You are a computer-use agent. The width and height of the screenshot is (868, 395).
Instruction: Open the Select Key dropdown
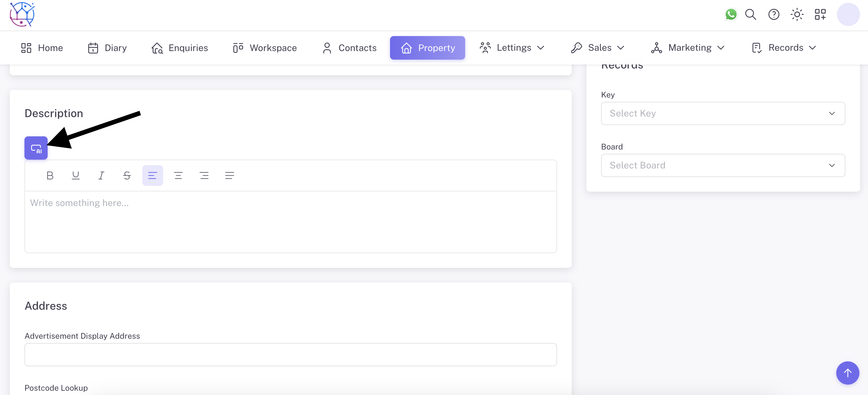(722, 113)
